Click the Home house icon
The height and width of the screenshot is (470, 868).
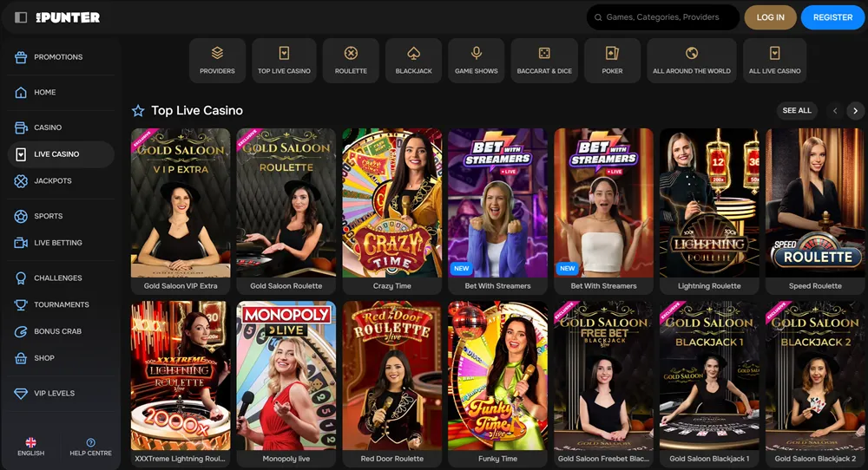[21, 92]
